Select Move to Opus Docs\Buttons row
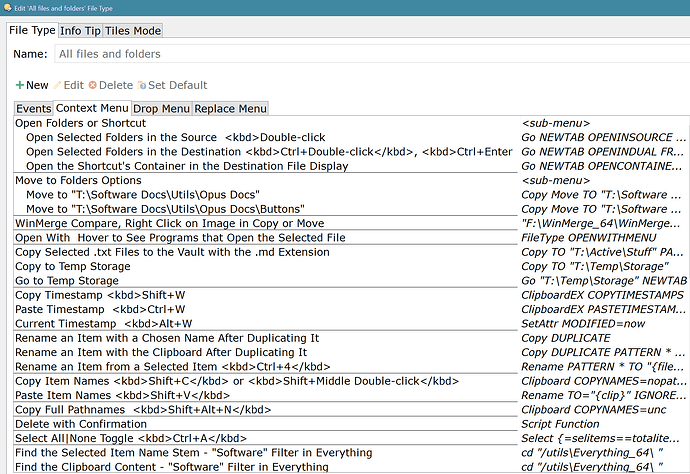This screenshot has width=690, height=474. [352, 209]
